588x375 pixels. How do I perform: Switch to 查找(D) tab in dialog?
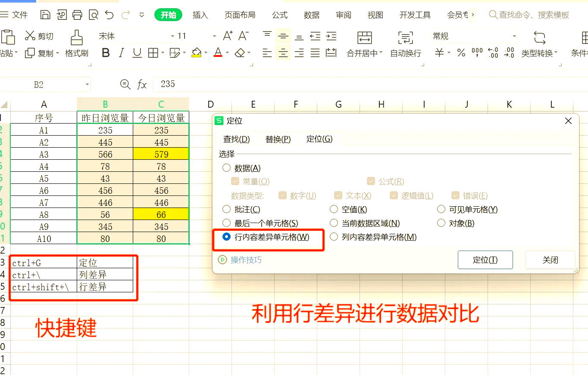[237, 139]
